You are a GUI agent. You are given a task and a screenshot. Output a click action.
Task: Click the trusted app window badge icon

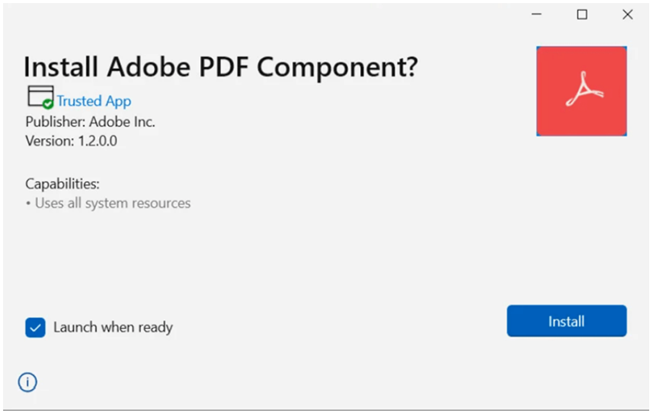(x=40, y=97)
